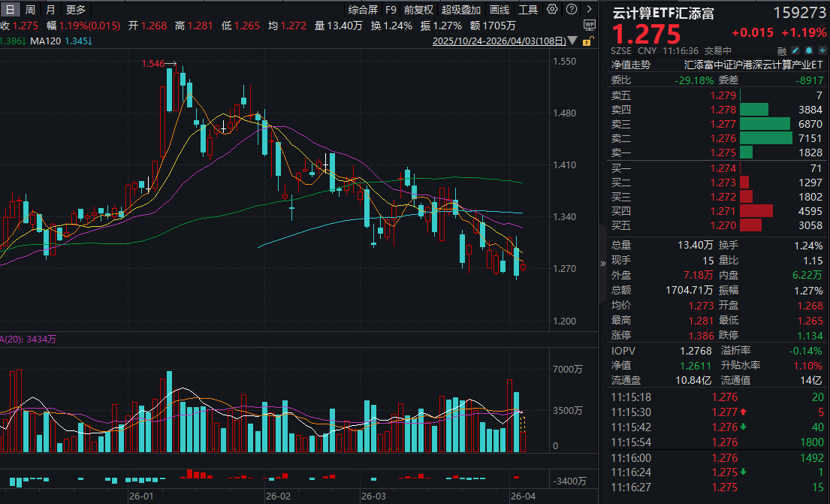The image size is (830, 504).
Task: Click the help question mark icon
Action: tap(572, 9)
